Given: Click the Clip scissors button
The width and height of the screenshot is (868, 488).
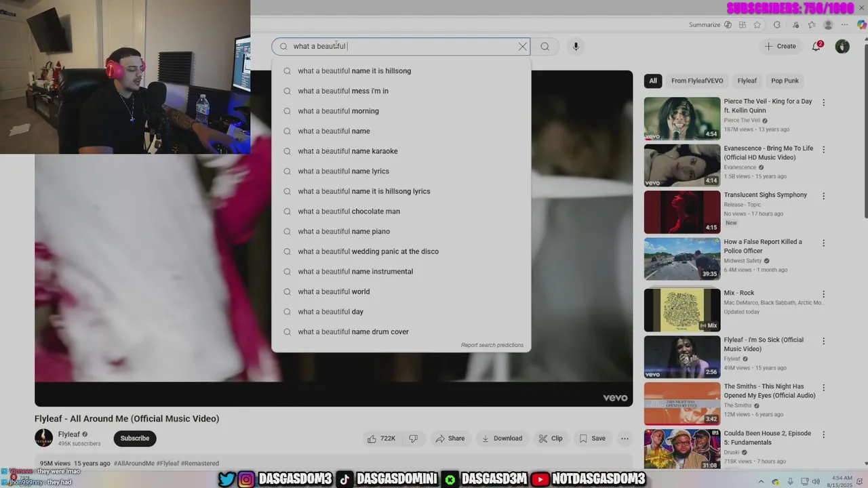Looking at the screenshot, I should [551, 439].
